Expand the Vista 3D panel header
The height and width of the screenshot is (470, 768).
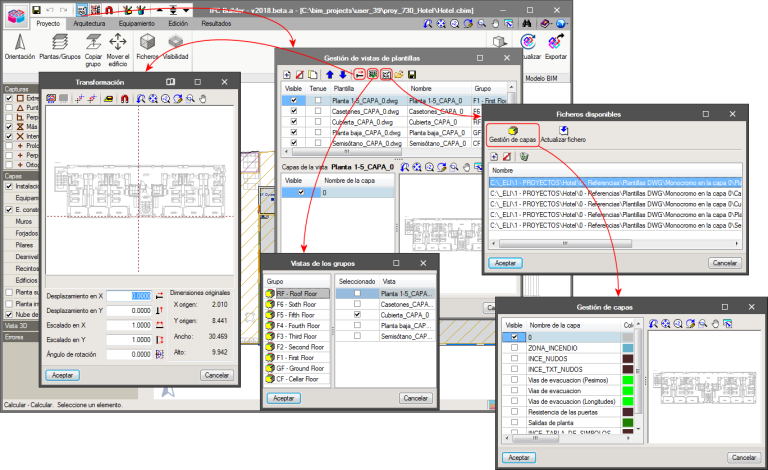point(21,326)
